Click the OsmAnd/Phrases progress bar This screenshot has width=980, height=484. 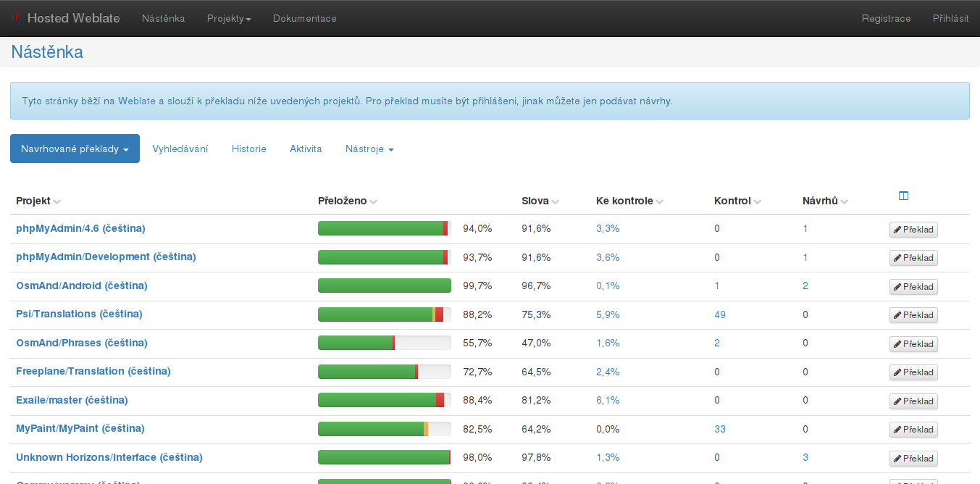pos(385,343)
